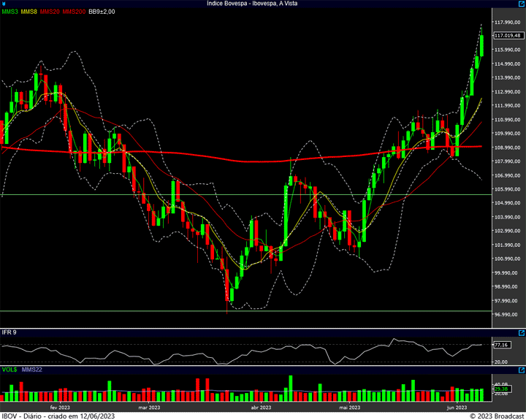Toggle the MMS3 moving average label
Viewport: 526px width, 420px height.
tap(10, 12)
